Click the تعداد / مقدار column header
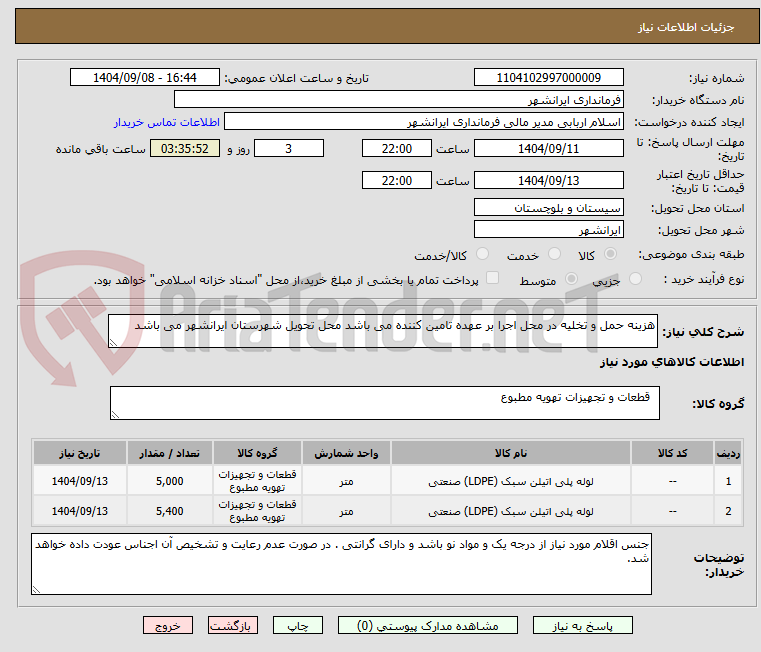 (x=169, y=453)
